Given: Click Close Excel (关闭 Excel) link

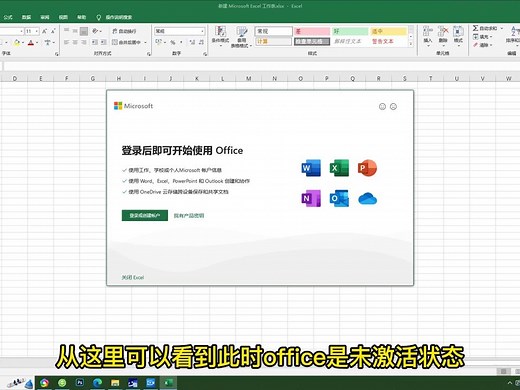Looking at the screenshot, I should click(133, 277).
